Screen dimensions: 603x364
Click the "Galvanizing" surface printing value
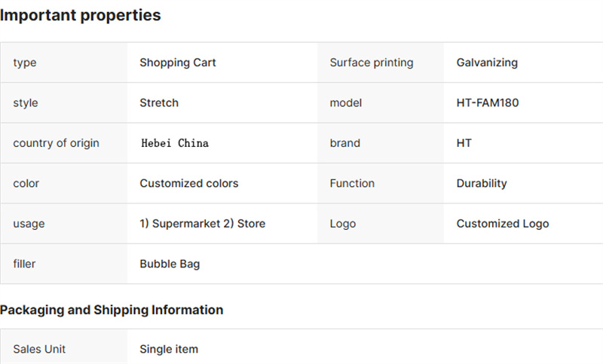point(487,63)
